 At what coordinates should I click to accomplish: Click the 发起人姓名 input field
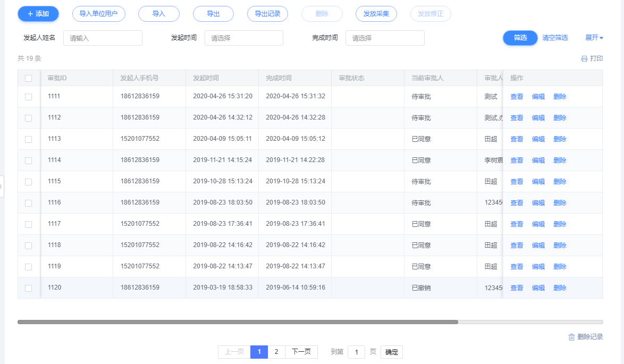click(103, 38)
